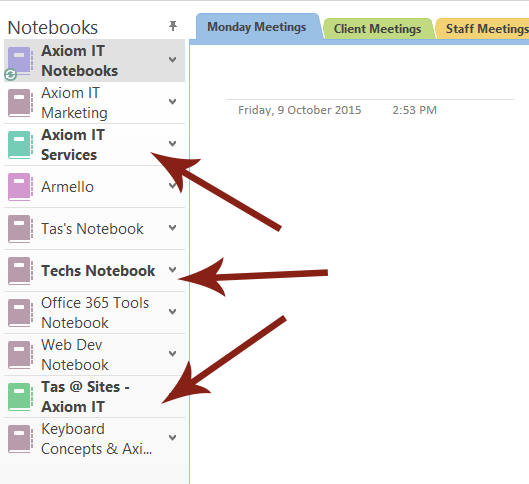Click the Web Dev Notebook icon

click(x=20, y=355)
